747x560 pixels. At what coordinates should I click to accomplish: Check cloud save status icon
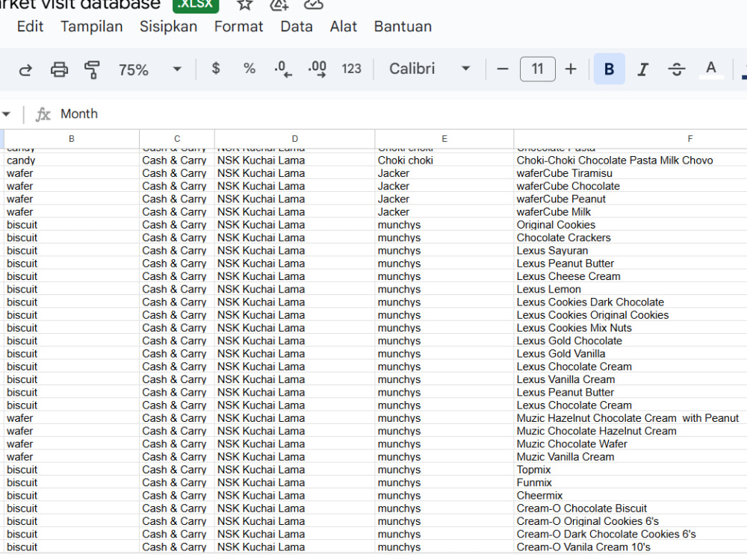click(314, 4)
